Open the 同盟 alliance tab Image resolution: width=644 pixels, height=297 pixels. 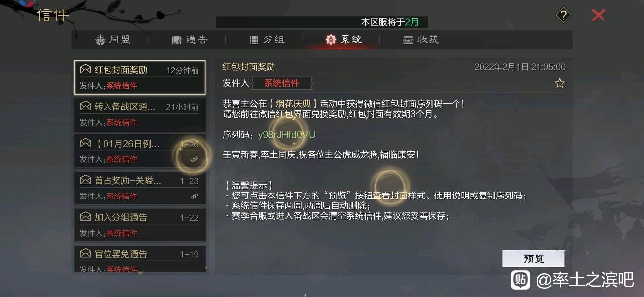pos(113,40)
